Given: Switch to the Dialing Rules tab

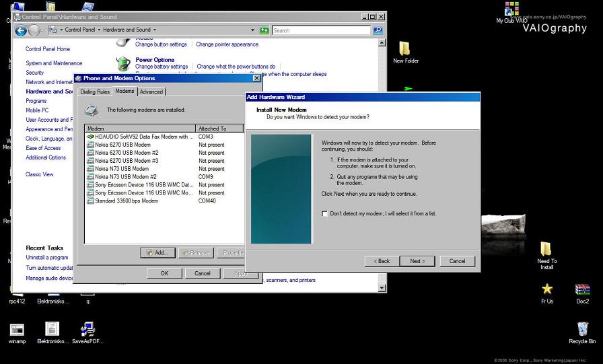Looking at the screenshot, I should coord(94,92).
